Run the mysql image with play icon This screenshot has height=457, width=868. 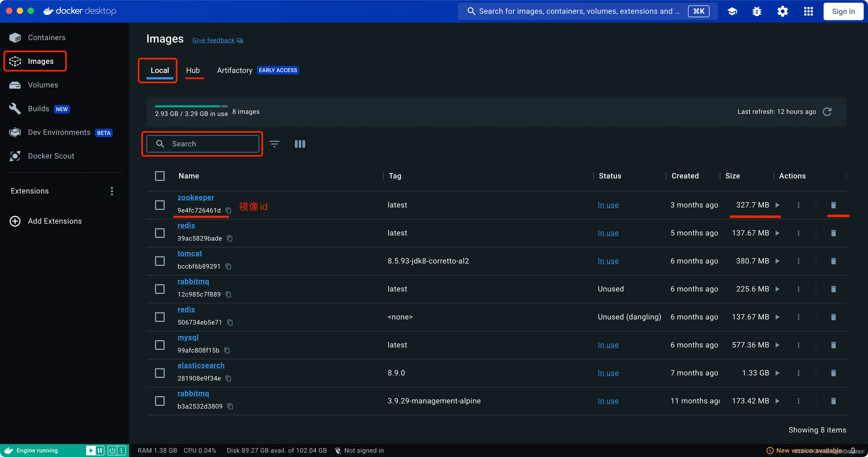(777, 345)
